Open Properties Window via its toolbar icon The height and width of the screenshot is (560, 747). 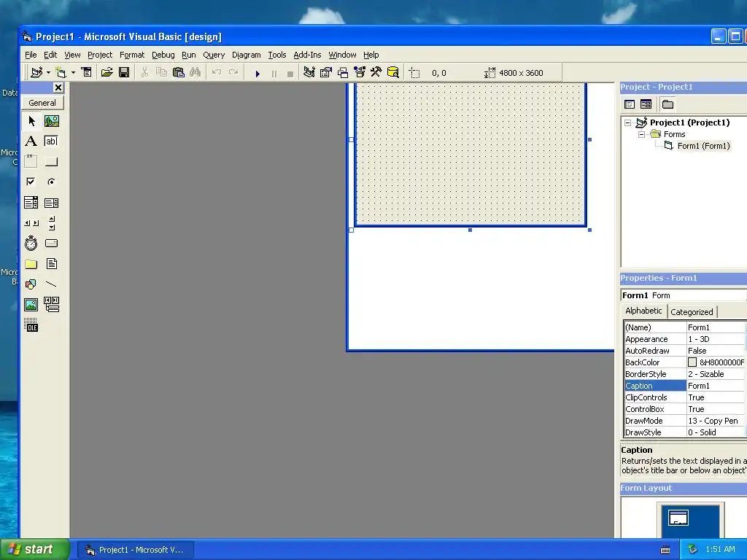(326, 72)
